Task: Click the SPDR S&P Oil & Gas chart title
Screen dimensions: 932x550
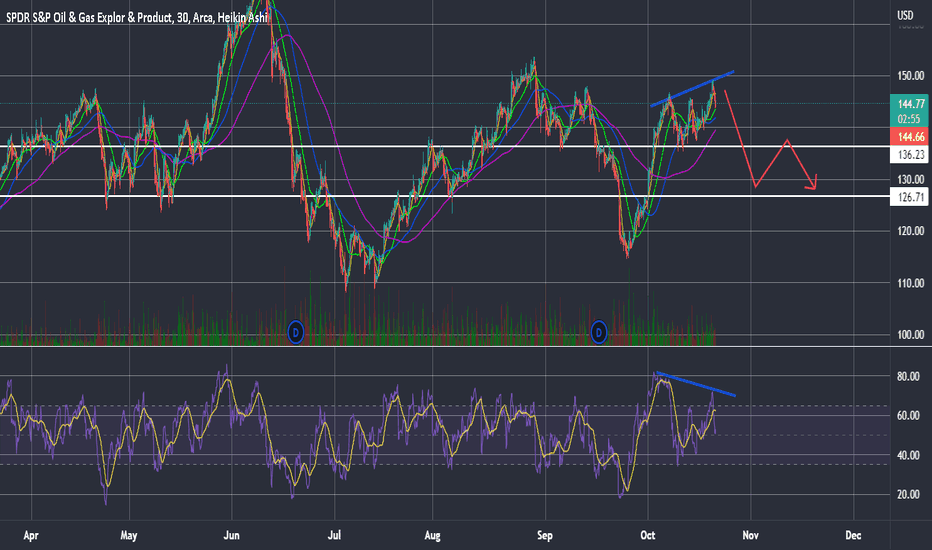Action: pyautogui.click(x=137, y=18)
